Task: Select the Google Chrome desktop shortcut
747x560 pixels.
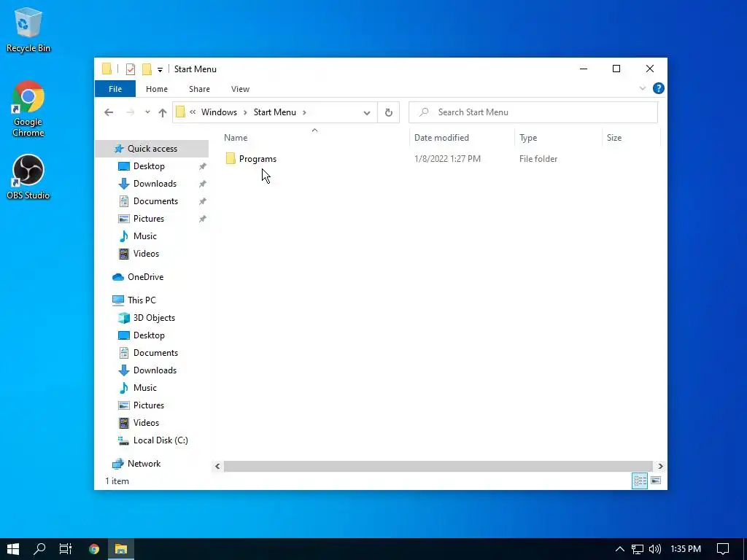Action: (28, 109)
